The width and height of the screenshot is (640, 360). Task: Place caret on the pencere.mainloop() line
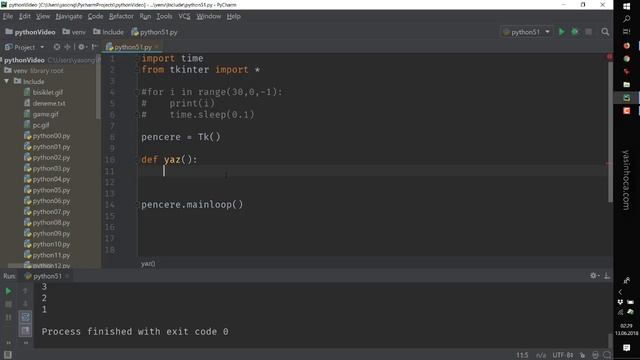(x=192, y=204)
